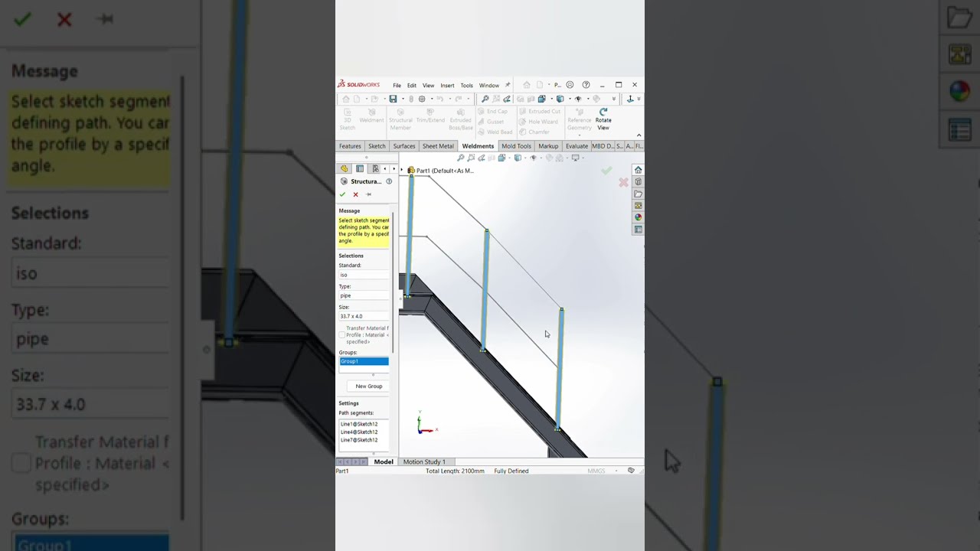Open SOLIDWORKS Resources home icon in task pane
This screenshot has height=551, width=980.
tap(638, 170)
